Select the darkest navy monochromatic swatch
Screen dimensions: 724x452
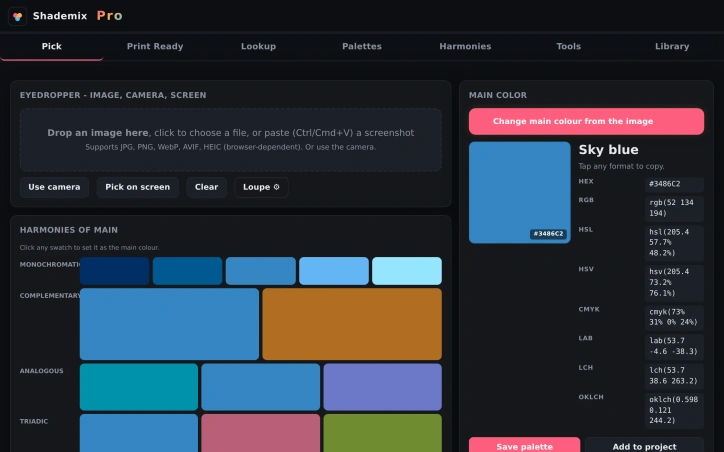[115, 271]
